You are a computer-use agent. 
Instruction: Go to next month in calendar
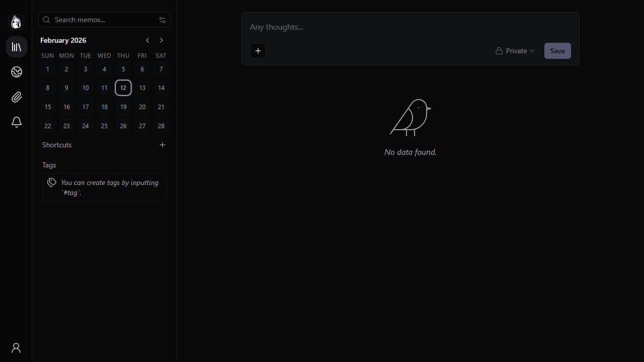[x=162, y=40]
